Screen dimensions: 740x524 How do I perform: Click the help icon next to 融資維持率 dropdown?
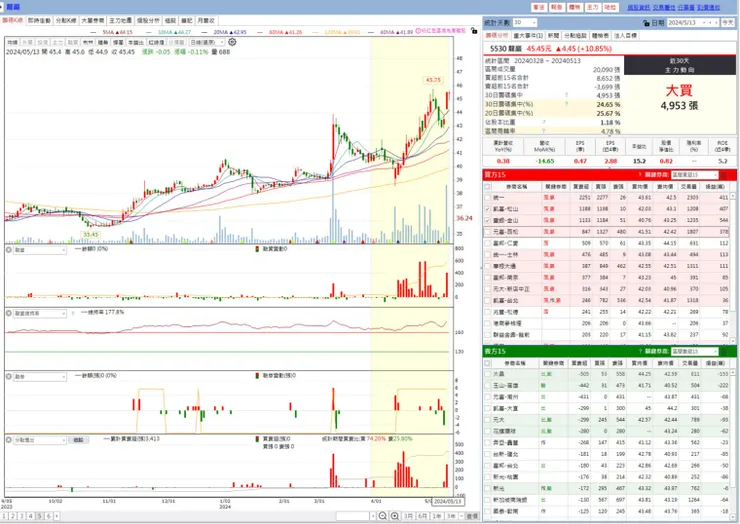[73, 313]
